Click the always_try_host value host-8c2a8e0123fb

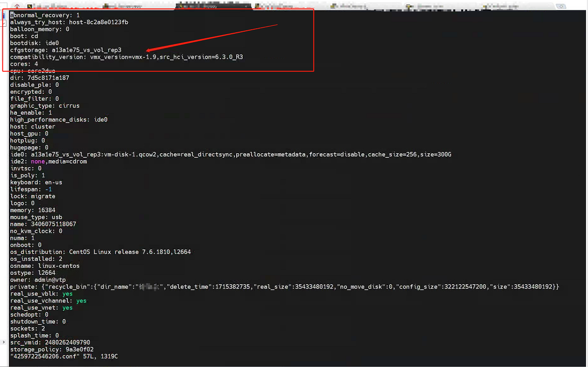[x=99, y=22]
